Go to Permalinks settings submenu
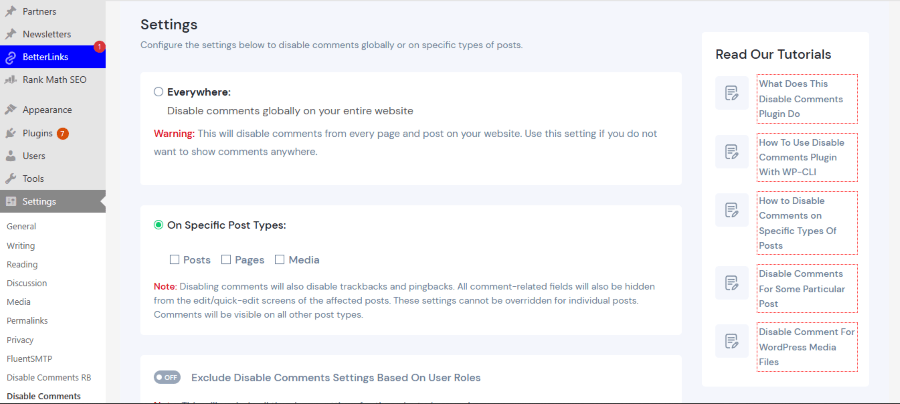 pyautogui.click(x=27, y=321)
